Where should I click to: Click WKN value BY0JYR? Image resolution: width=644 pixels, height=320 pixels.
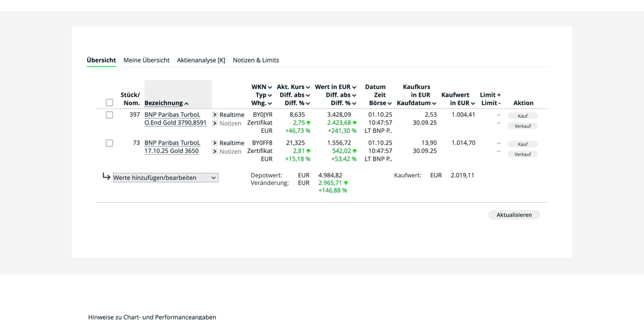(262, 115)
